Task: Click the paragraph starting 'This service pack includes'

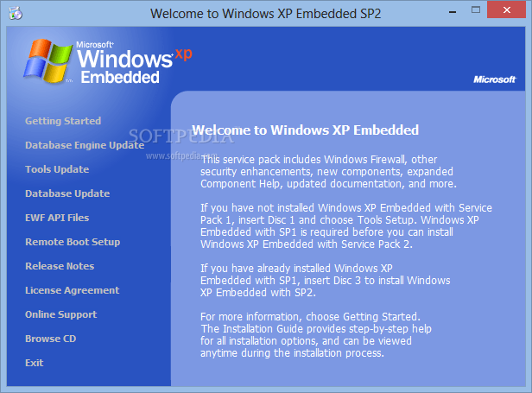Action: coord(328,172)
